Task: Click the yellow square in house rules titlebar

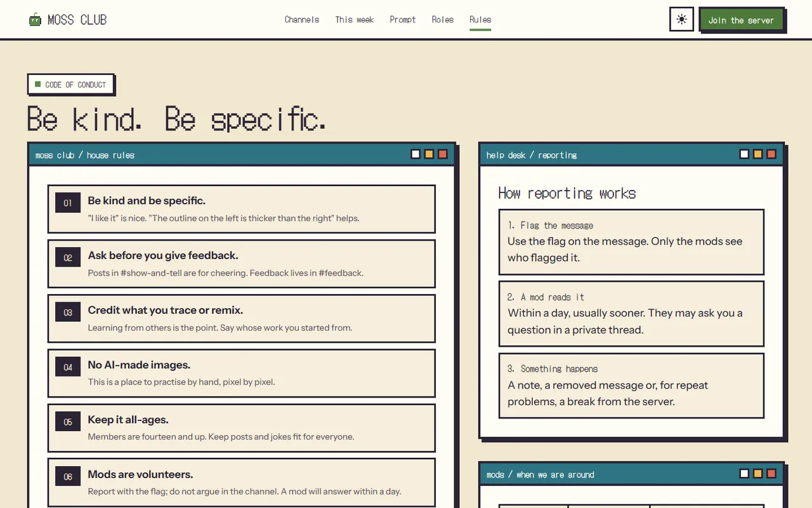Action: click(429, 154)
